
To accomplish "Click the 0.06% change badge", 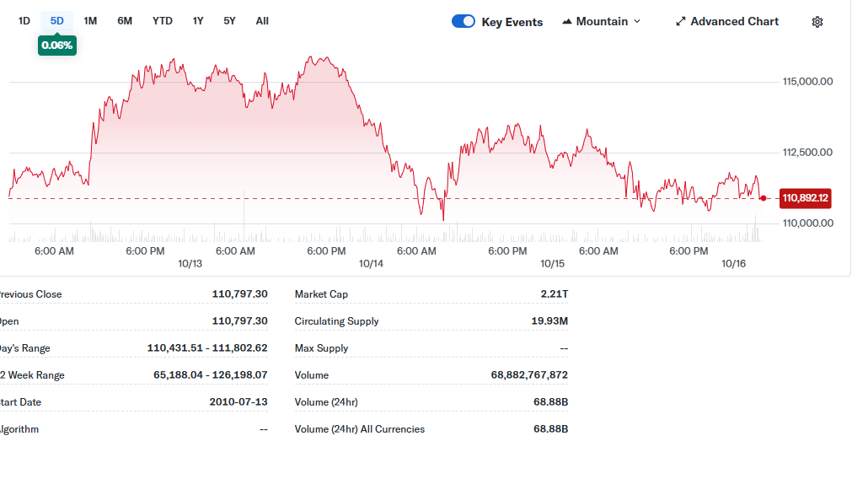I will point(57,46).
